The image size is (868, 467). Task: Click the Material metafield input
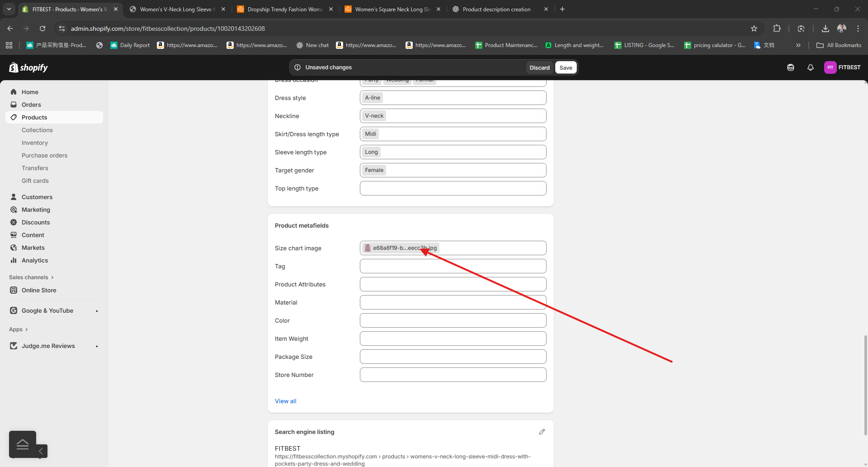453,302
